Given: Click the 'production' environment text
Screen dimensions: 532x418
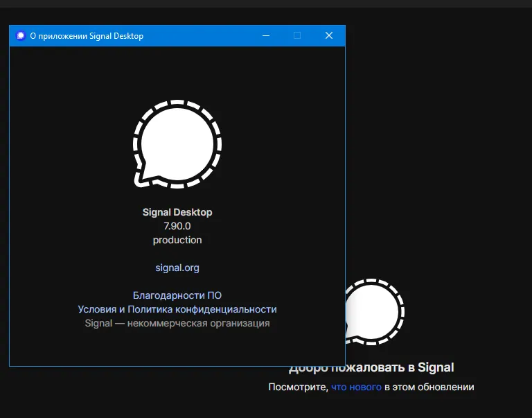Looking at the screenshot, I should pos(177,240).
